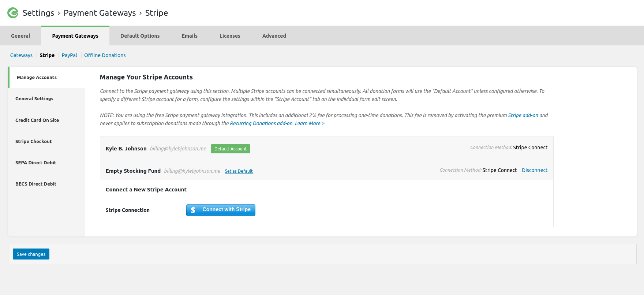This screenshot has height=295, width=644.
Task: Select the Payment Gateways tab
Action: click(75, 36)
